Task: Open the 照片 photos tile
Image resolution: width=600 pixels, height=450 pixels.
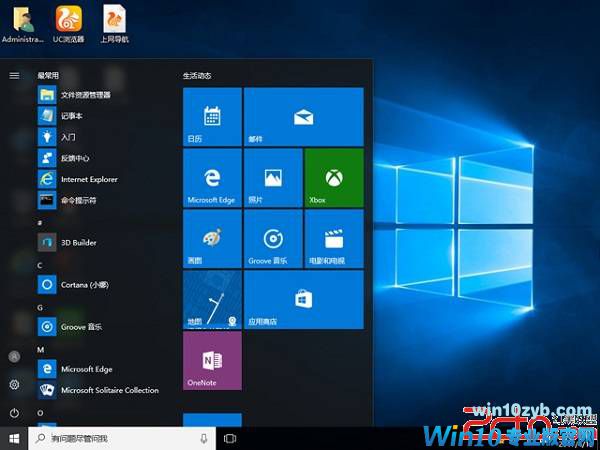Action: click(x=272, y=177)
